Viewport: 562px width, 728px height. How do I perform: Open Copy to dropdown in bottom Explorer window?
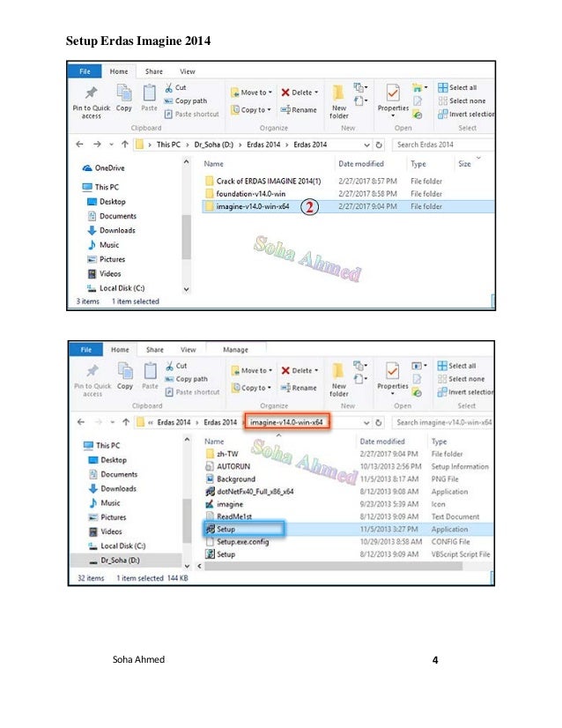tap(252, 388)
